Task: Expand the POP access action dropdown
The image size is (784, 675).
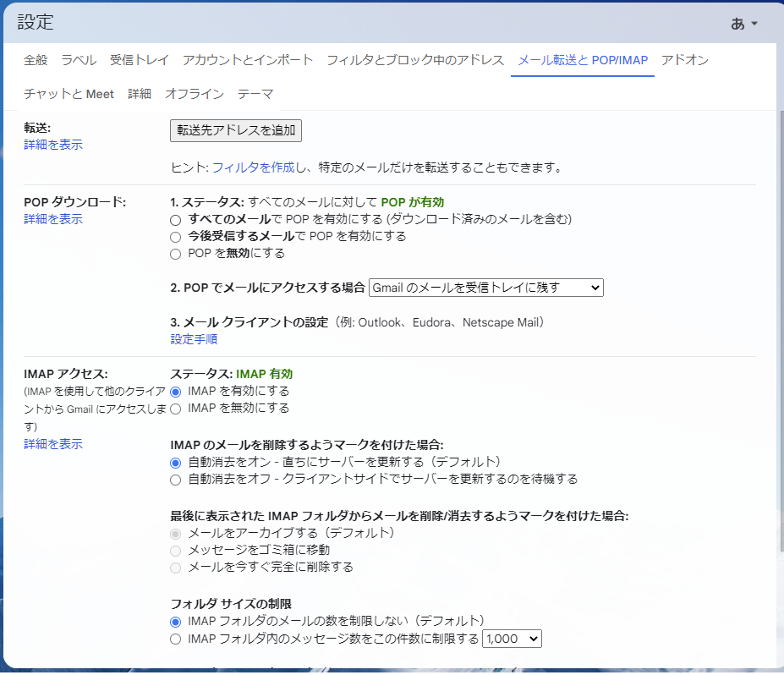Action: 485,288
